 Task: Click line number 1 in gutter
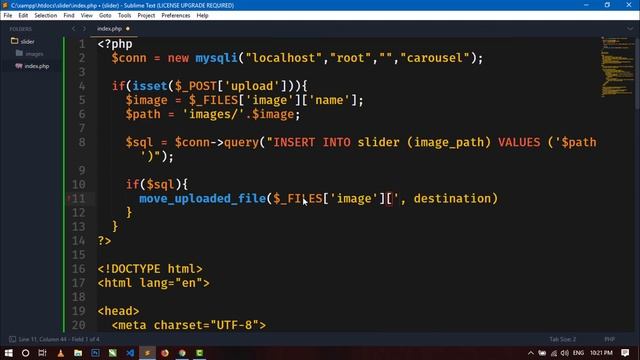click(x=82, y=44)
